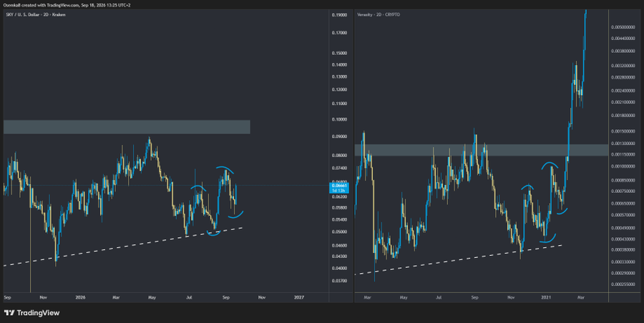Click the 0.10000 price axis label
644x323 pixels.
(x=339, y=120)
